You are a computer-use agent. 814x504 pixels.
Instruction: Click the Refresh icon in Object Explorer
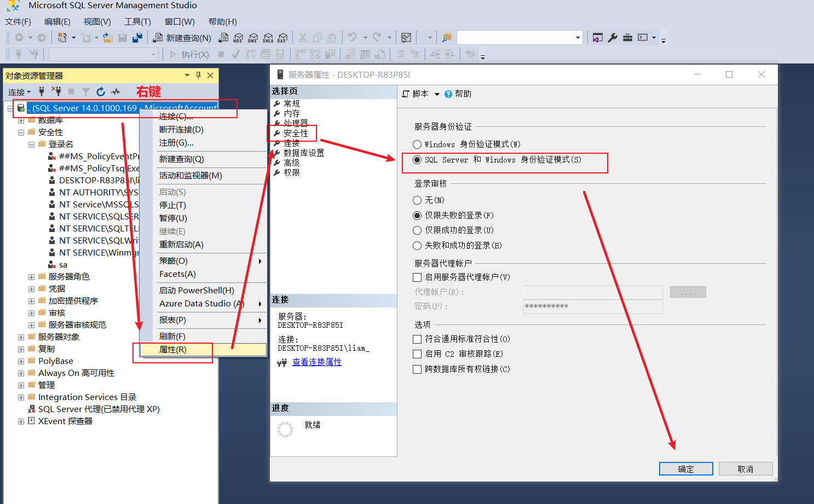coord(101,91)
